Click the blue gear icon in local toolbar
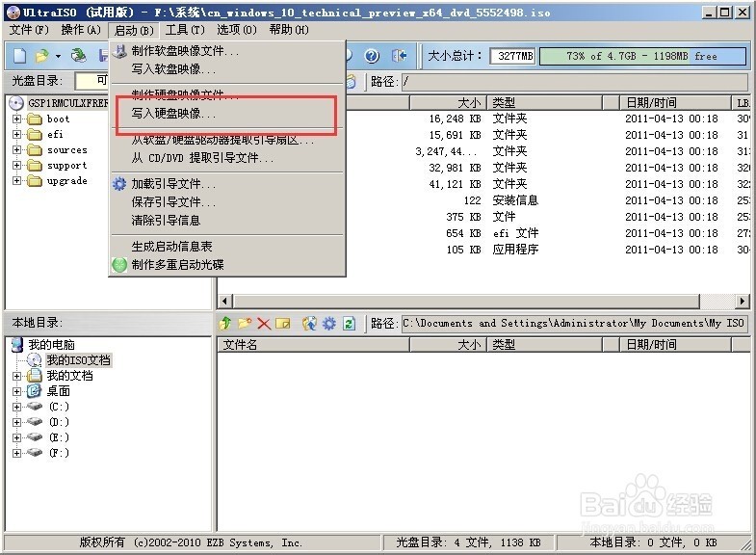This screenshot has width=756, height=555. pos(328,323)
